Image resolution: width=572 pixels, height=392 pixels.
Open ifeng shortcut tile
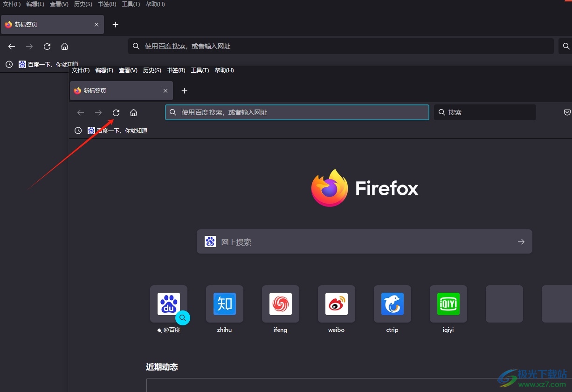[x=281, y=304]
